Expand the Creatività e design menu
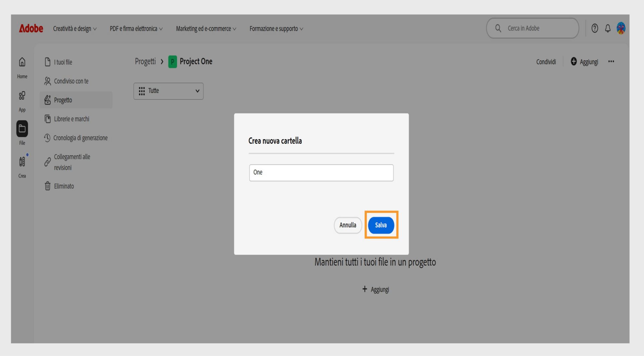644x356 pixels. click(74, 29)
